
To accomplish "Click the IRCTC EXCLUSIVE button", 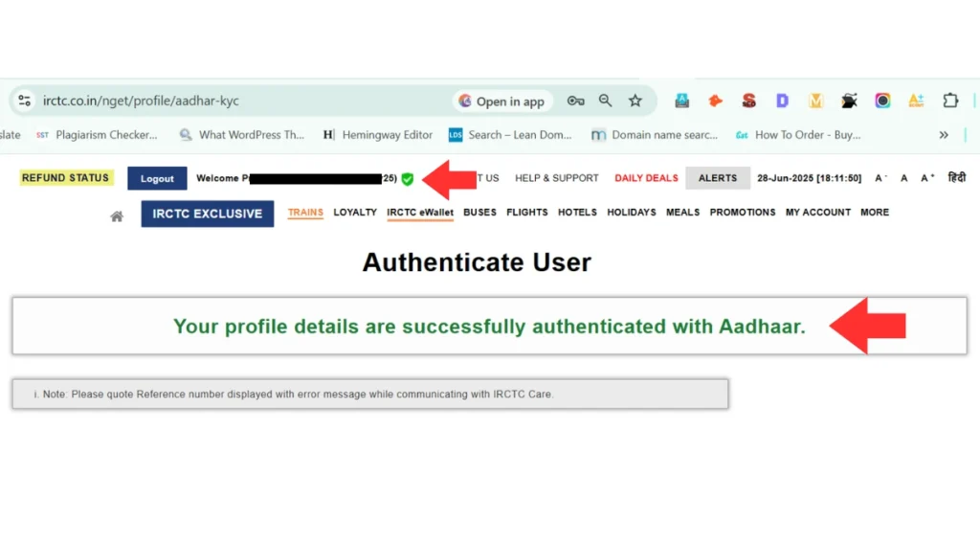I will tap(208, 214).
